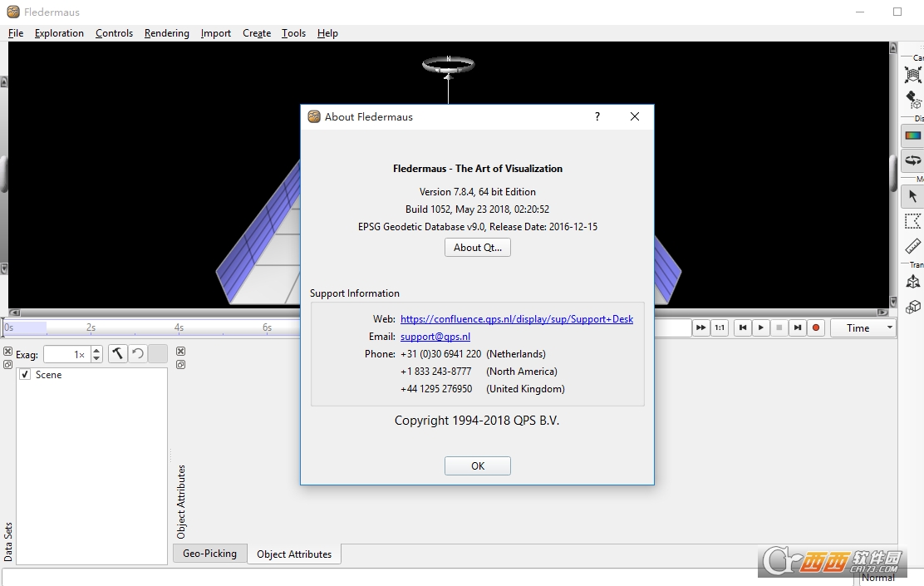Toggle the Scene checkbox
The height and width of the screenshot is (586, 924).
point(25,375)
